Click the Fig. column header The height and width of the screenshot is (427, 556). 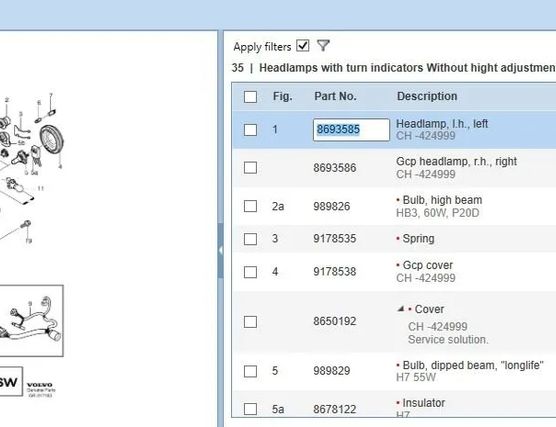[x=283, y=96]
